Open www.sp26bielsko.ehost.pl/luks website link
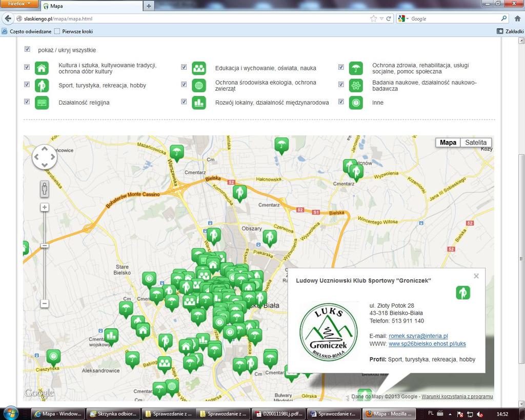This screenshot has width=525, height=420. click(x=427, y=344)
